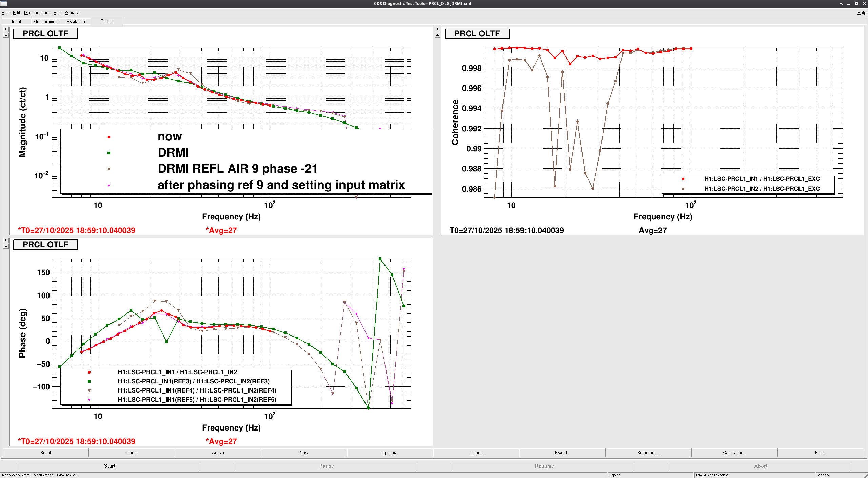This screenshot has height=478, width=868.
Task: Click right-arrow icon beside top-left PRCL OLTF plot
Action: coord(6,29)
